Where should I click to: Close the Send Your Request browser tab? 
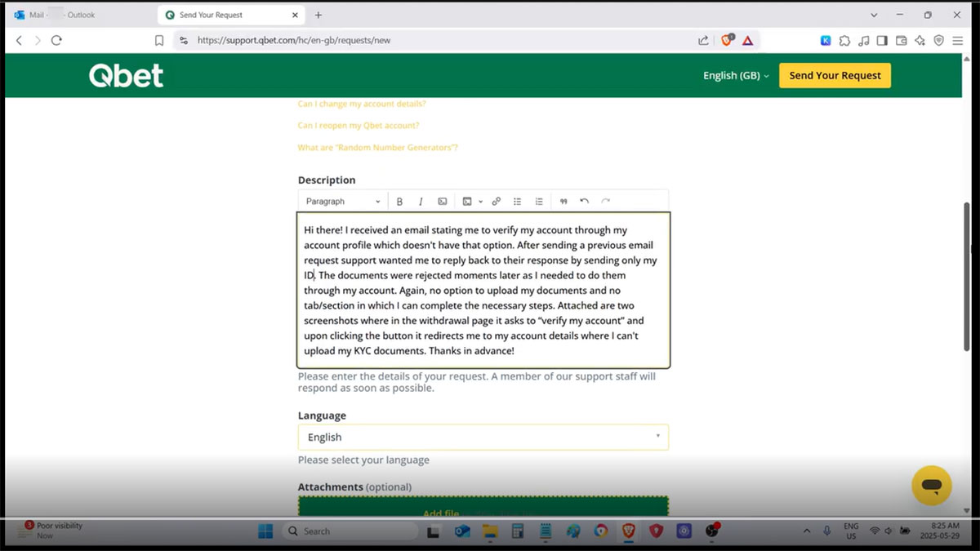coord(294,15)
